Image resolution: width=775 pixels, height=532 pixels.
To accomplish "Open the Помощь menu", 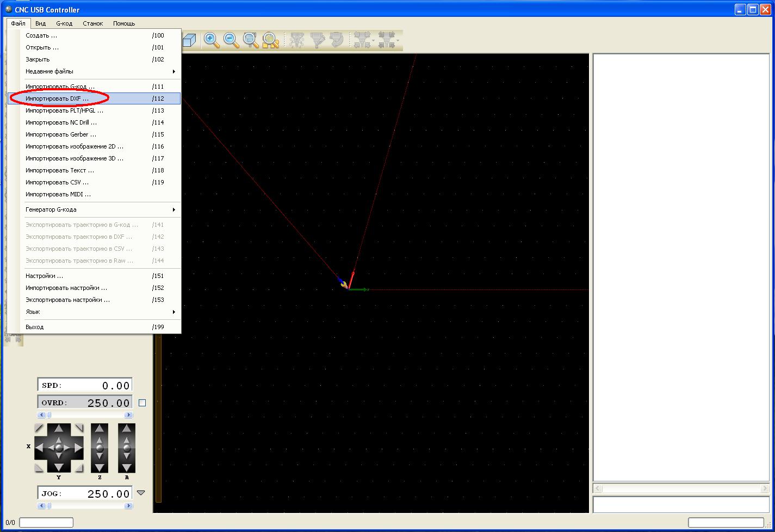I will pyautogui.click(x=124, y=23).
